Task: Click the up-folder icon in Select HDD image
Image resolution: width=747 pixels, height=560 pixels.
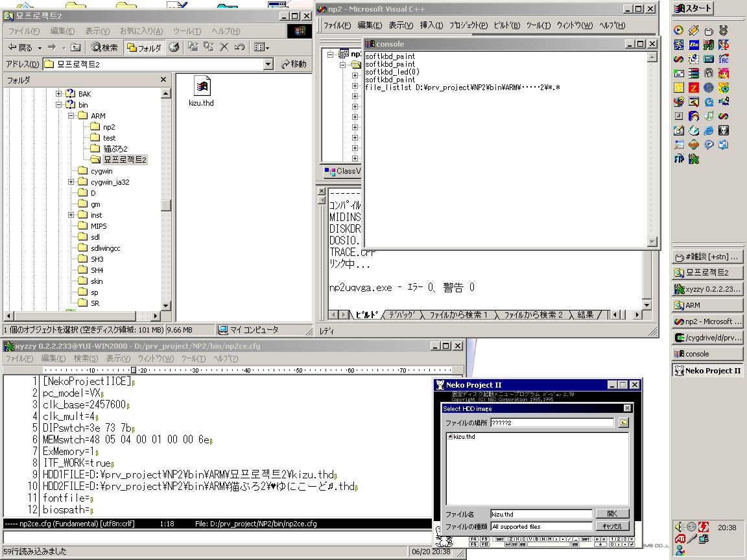Action: point(624,423)
